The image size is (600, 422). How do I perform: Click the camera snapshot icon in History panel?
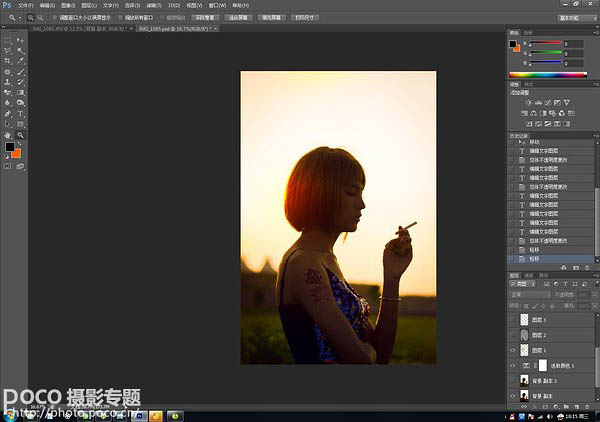coord(575,268)
